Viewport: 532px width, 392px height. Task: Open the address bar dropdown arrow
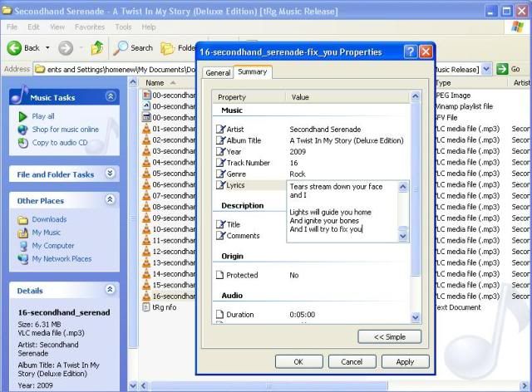click(486, 69)
